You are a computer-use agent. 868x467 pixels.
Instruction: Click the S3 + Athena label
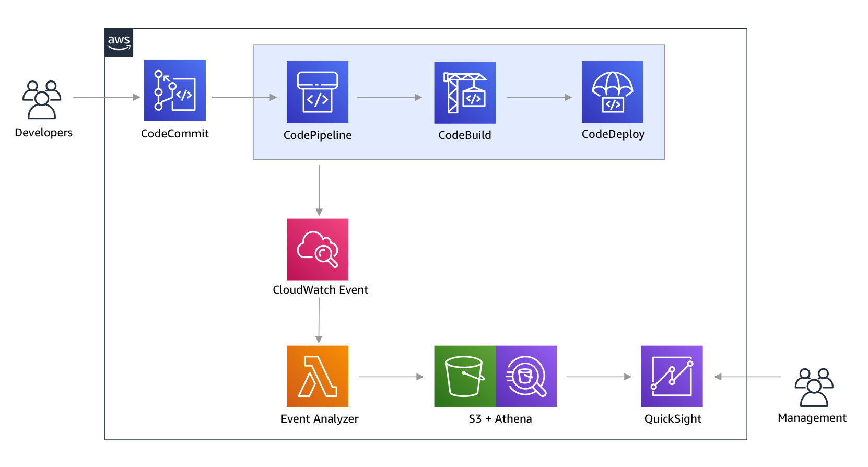tap(500, 419)
